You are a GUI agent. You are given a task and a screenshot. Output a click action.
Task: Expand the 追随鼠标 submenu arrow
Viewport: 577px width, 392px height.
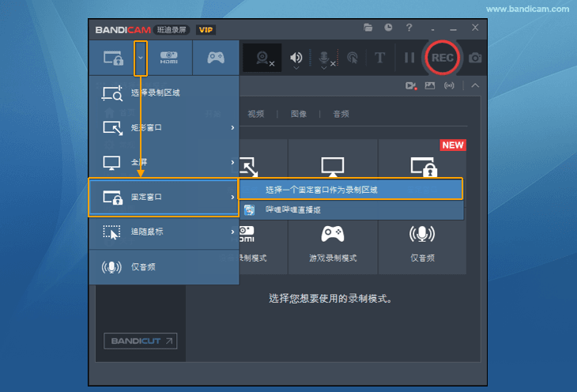(x=232, y=232)
